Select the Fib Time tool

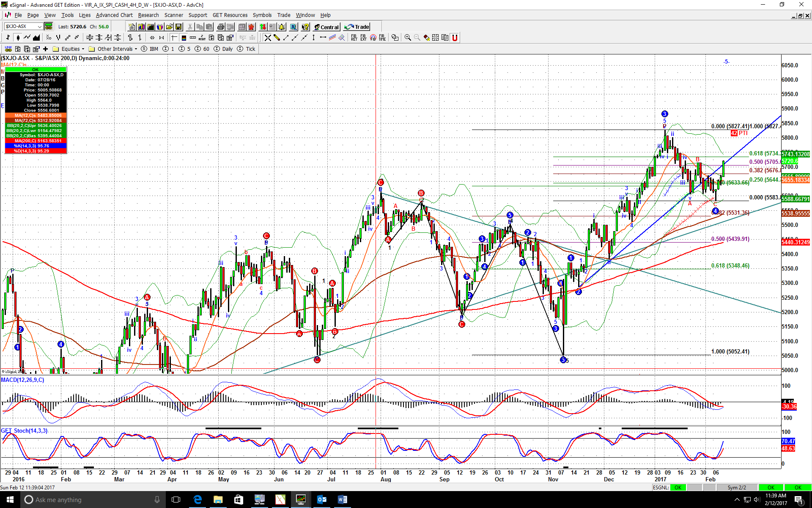(382, 38)
